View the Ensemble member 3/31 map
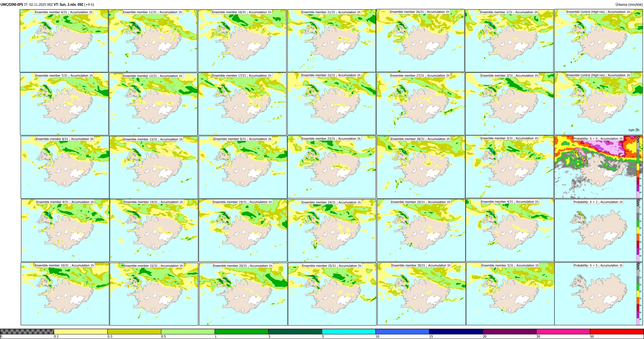The image size is (644, 339). click(509, 167)
